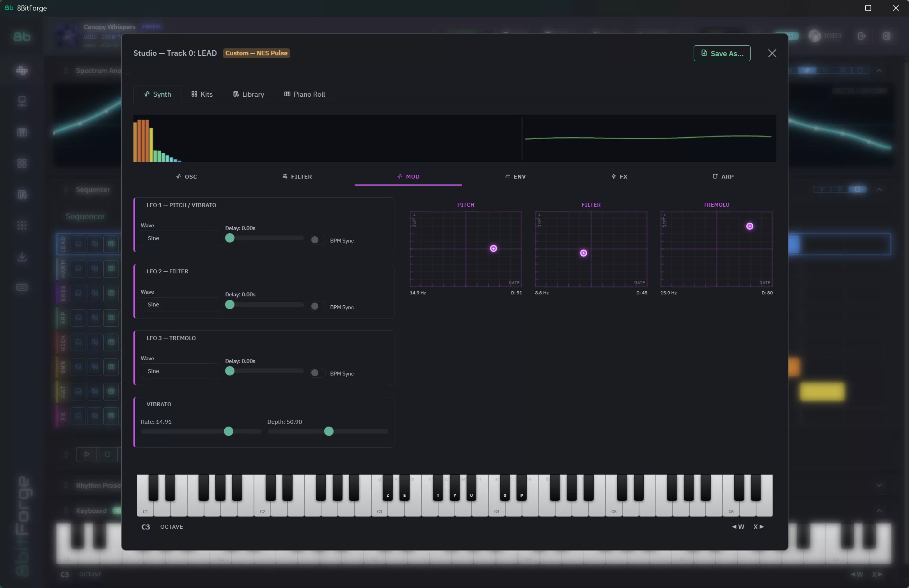Collapse the panel with the top-right chevron
Image resolution: width=909 pixels, height=588 pixels.
pos(880,70)
